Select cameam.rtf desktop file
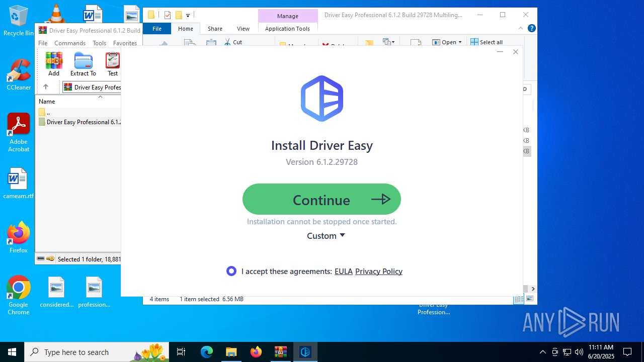The image size is (644, 362). click(x=19, y=184)
